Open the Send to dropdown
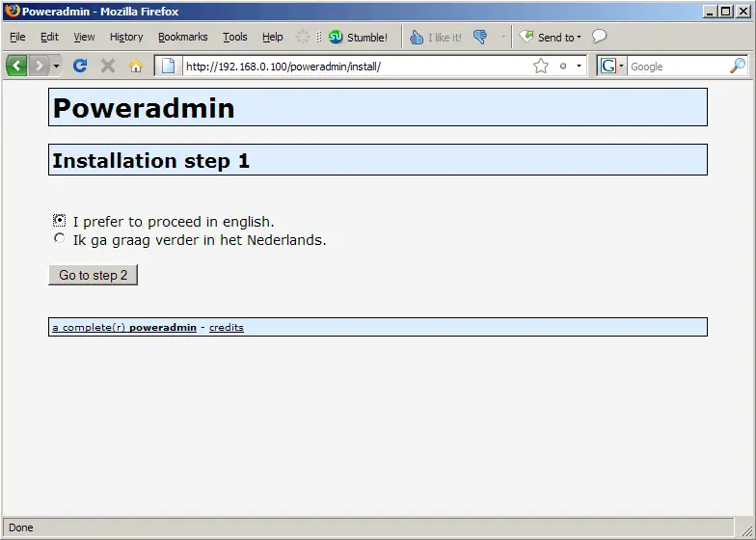756x540 pixels. click(x=550, y=37)
